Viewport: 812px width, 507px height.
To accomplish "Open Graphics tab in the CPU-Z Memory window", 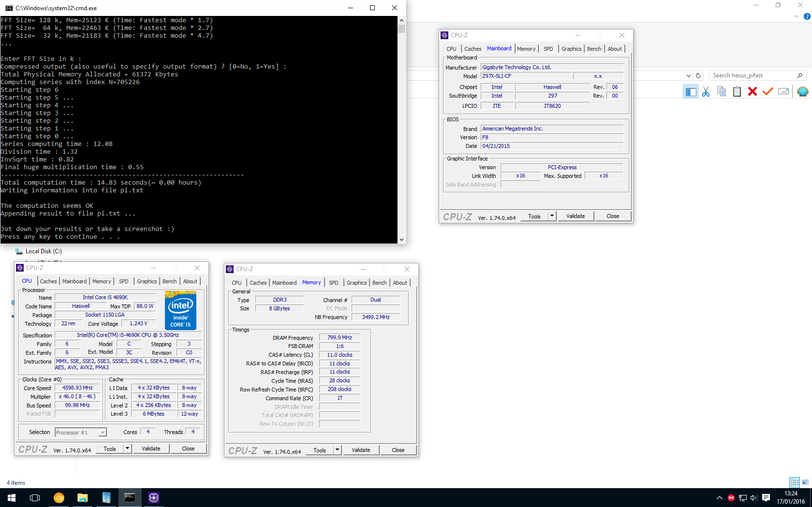I will (357, 283).
